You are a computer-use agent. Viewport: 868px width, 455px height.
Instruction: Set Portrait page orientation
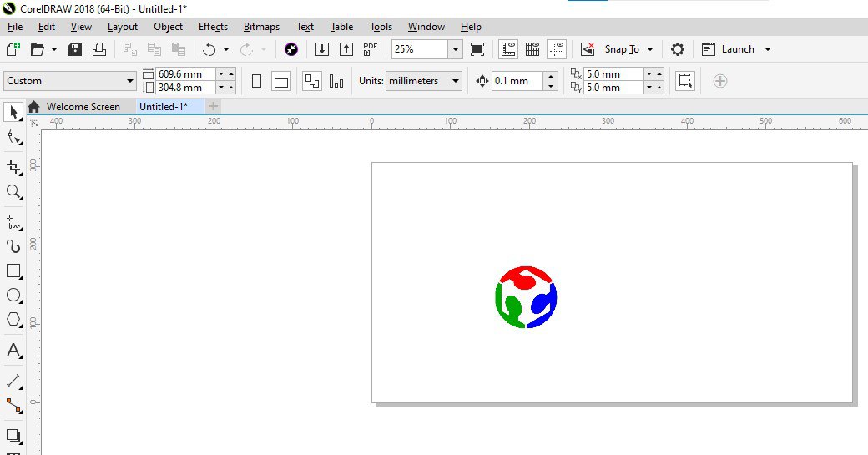point(256,81)
